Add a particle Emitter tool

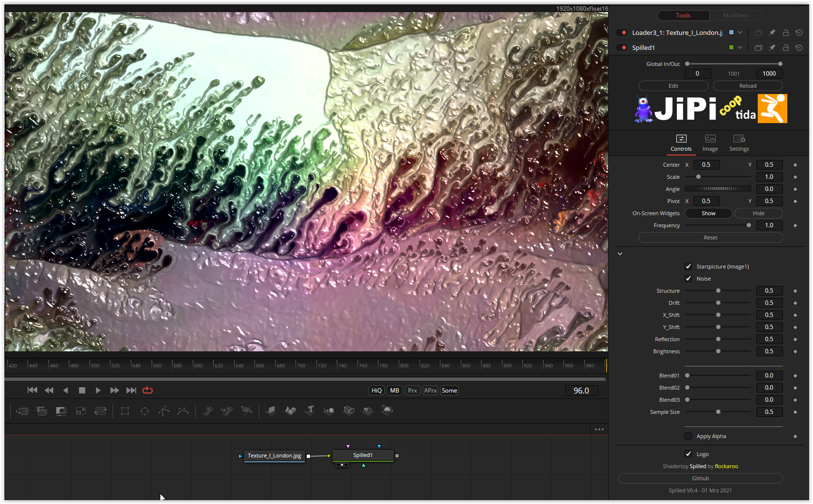208,411
